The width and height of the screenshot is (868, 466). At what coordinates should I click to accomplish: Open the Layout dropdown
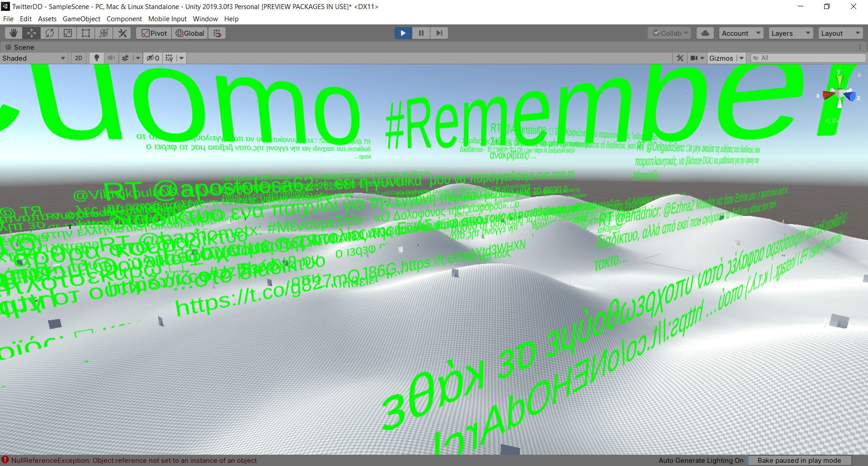840,33
